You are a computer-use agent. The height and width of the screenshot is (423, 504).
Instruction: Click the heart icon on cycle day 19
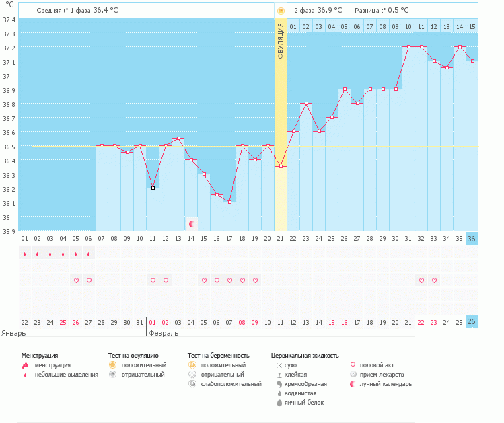(x=255, y=280)
